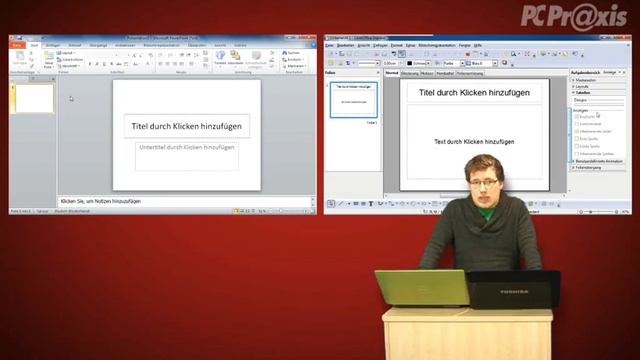The image size is (640, 360).
Task: Open Bearbeiten menu in Impress
Action: pyautogui.click(x=345, y=45)
